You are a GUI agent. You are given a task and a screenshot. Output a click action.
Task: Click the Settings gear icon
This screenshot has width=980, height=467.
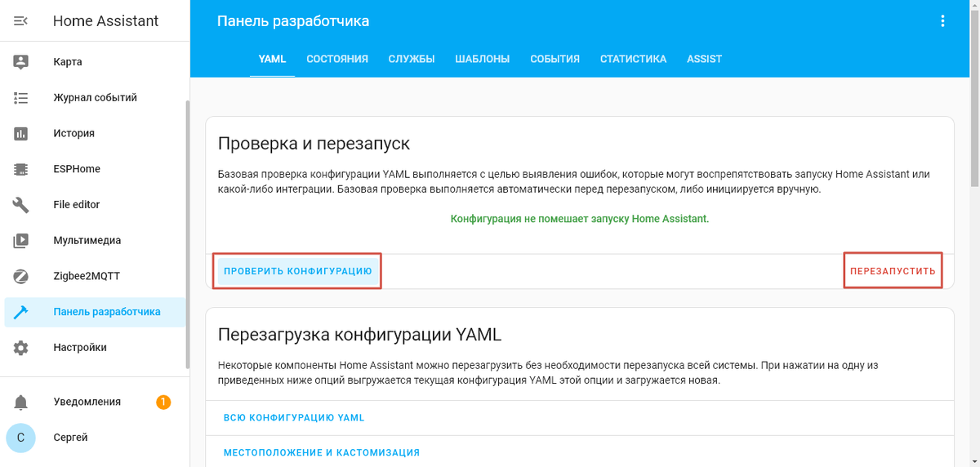pos(21,348)
